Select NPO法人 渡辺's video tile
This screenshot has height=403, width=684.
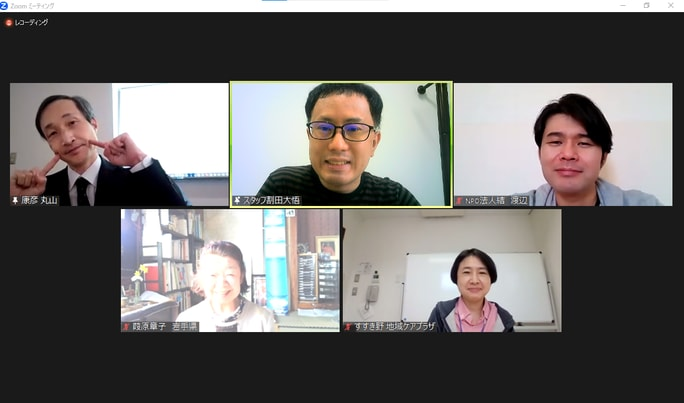click(x=563, y=144)
